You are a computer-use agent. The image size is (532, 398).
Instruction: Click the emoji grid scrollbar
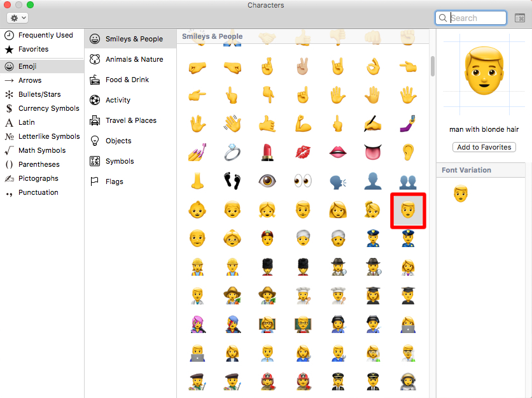click(433, 66)
